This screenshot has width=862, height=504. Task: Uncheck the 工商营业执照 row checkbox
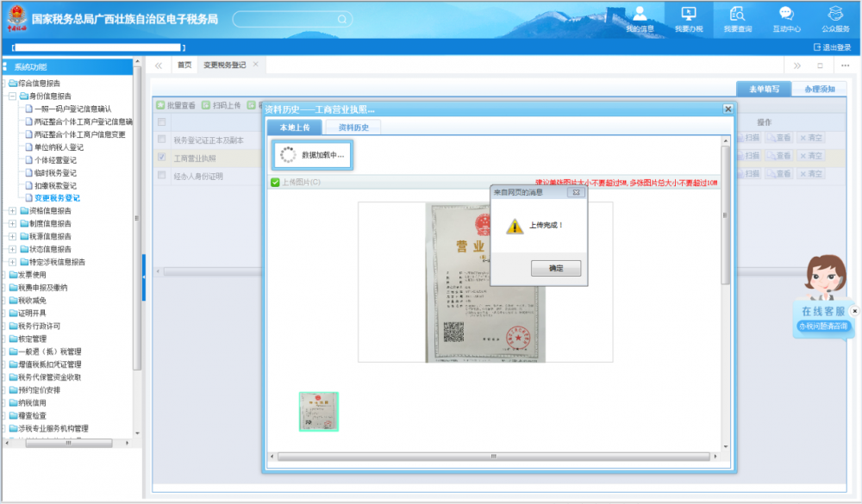(161, 158)
